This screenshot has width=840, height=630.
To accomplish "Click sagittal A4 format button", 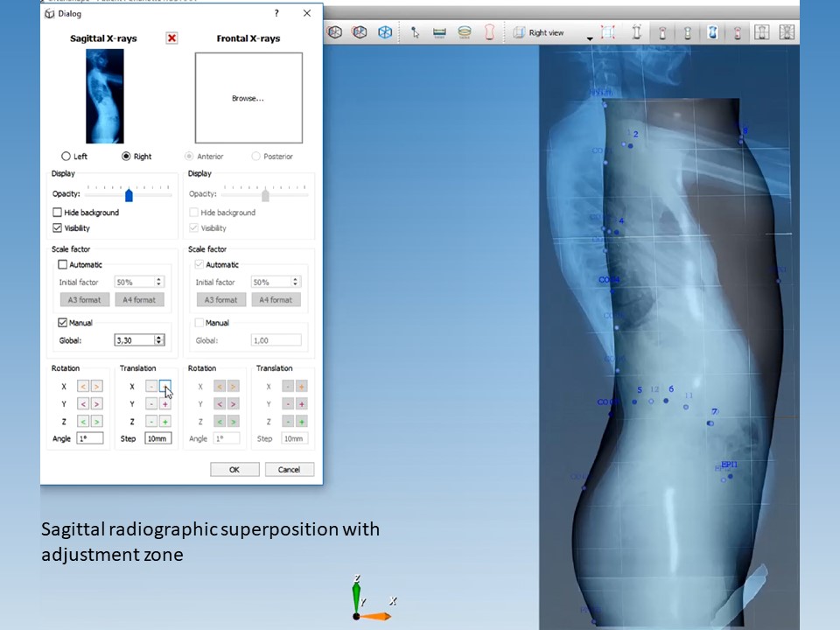I will pyautogui.click(x=139, y=300).
